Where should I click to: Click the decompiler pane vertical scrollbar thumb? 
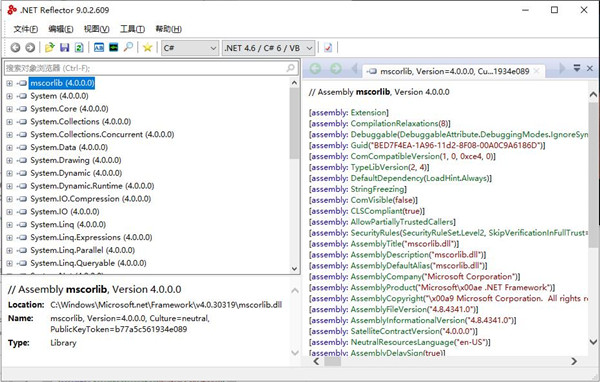pos(593,174)
